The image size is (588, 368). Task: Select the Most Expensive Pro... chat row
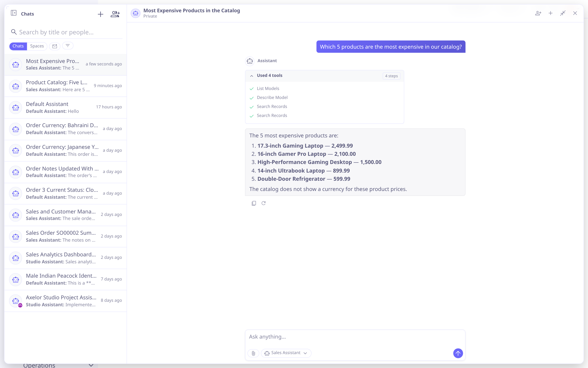[x=65, y=64]
